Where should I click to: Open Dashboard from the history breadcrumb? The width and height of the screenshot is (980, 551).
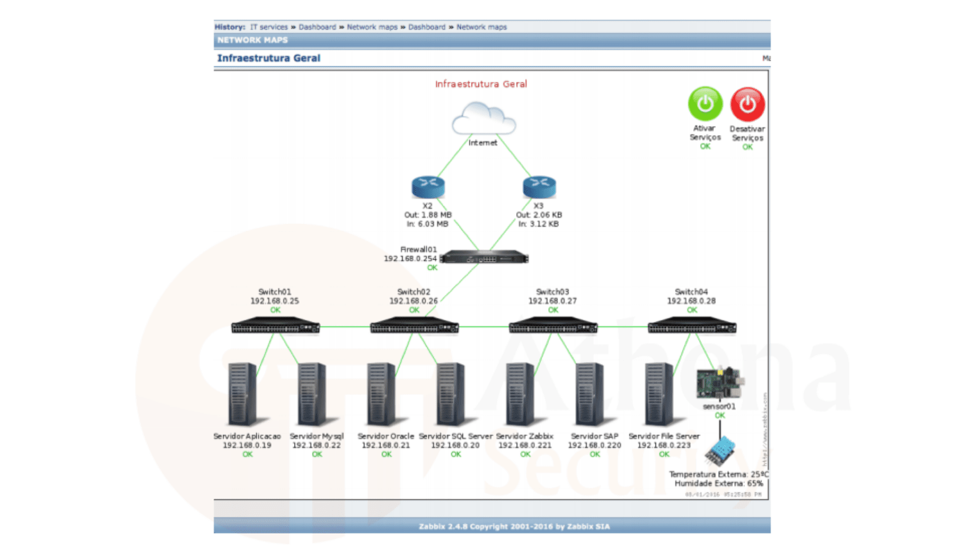(317, 27)
